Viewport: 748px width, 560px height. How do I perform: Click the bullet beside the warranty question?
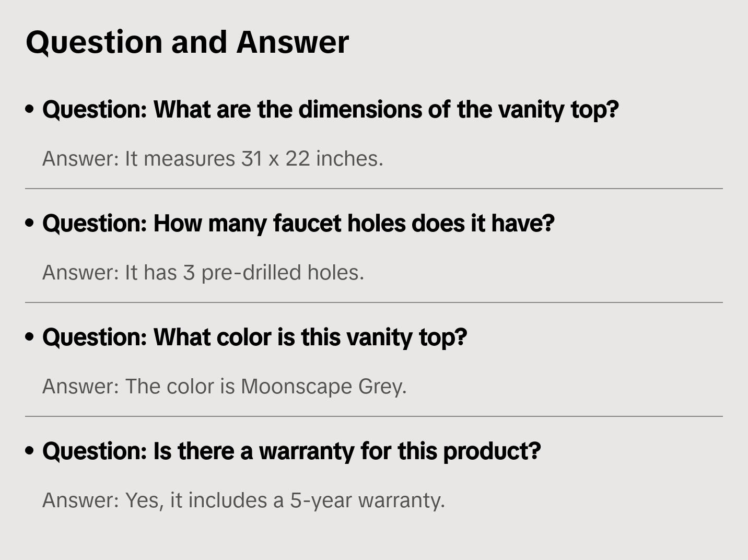click(30, 451)
